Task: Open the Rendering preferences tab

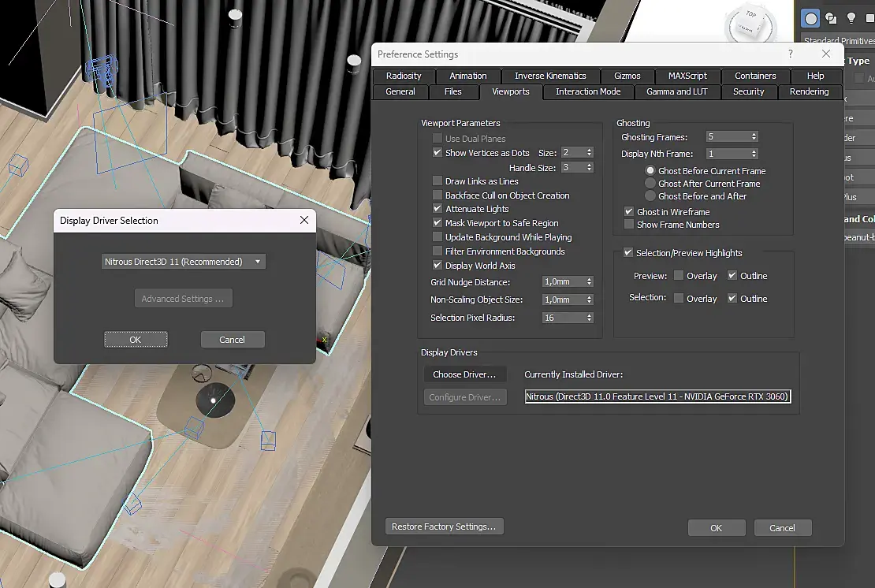Action: 809,91
